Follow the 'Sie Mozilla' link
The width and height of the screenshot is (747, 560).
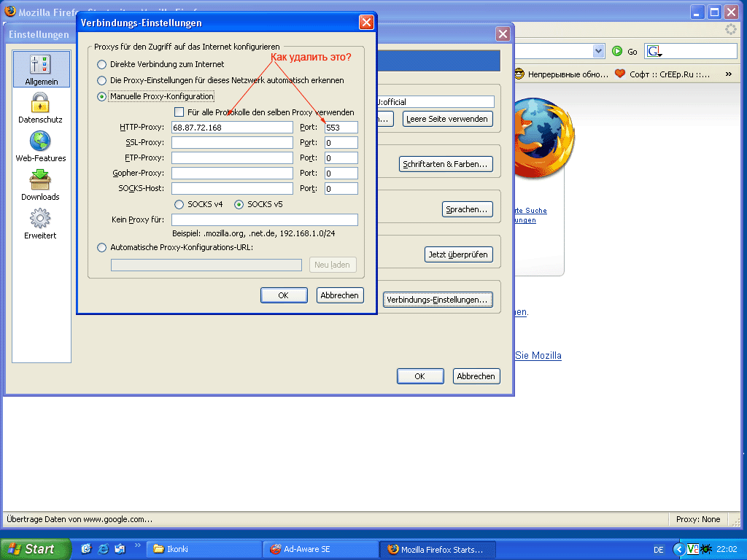coord(538,356)
